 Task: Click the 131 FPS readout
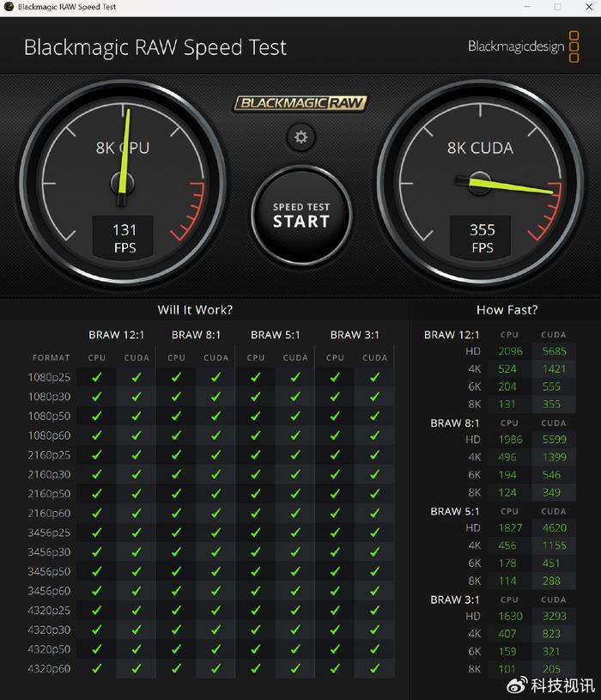tap(124, 238)
